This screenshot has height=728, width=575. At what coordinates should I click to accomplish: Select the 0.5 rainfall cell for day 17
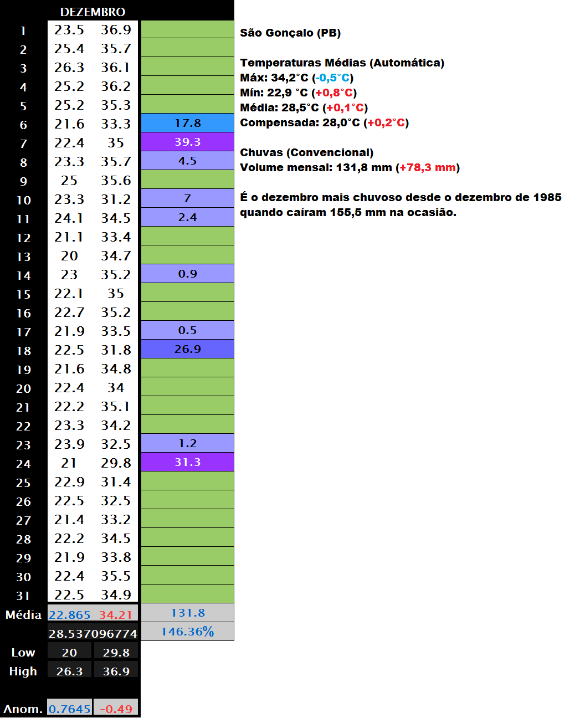click(x=187, y=330)
